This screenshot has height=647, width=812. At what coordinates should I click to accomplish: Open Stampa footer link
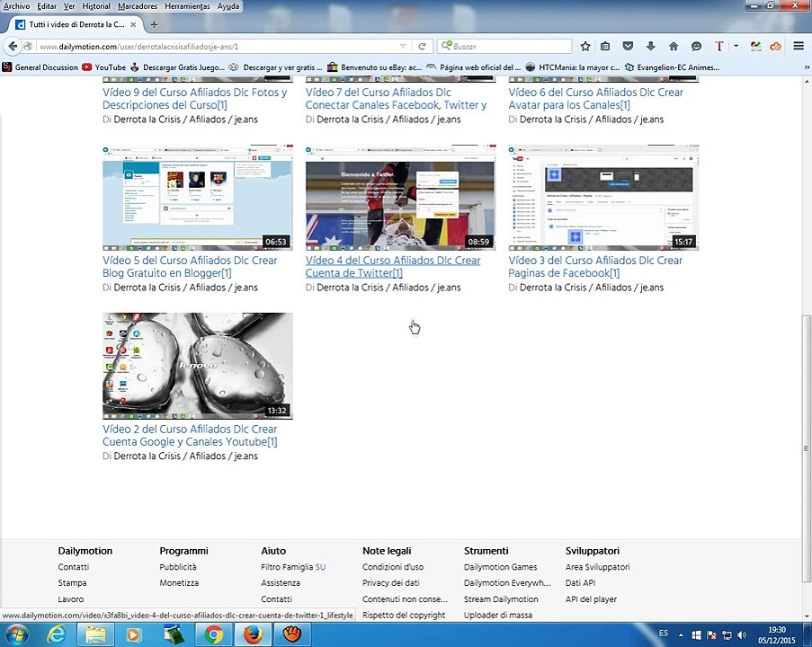coord(72,583)
